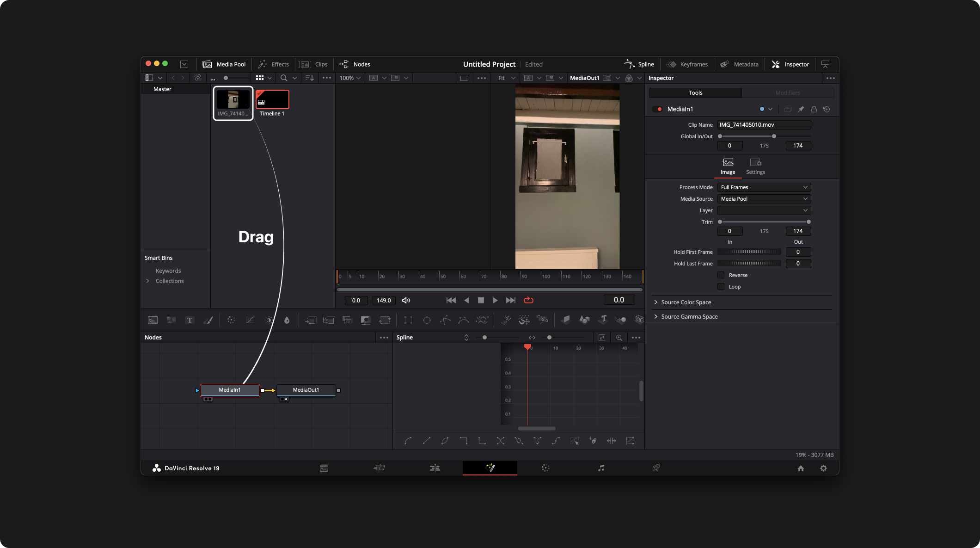The height and width of the screenshot is (548, 980).
Task: Select the Timeline 1 thumbnail
Action: coord(272,100)
